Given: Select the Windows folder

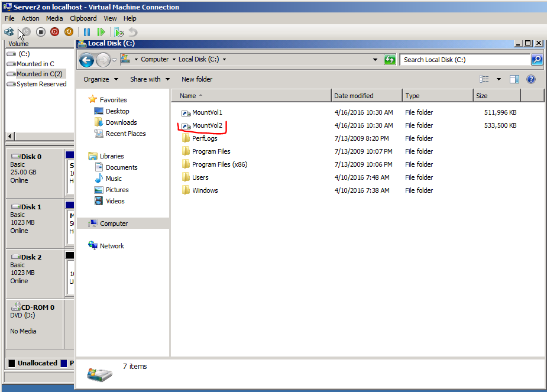Looking at the screenshot, I should (x=205, y=190).
